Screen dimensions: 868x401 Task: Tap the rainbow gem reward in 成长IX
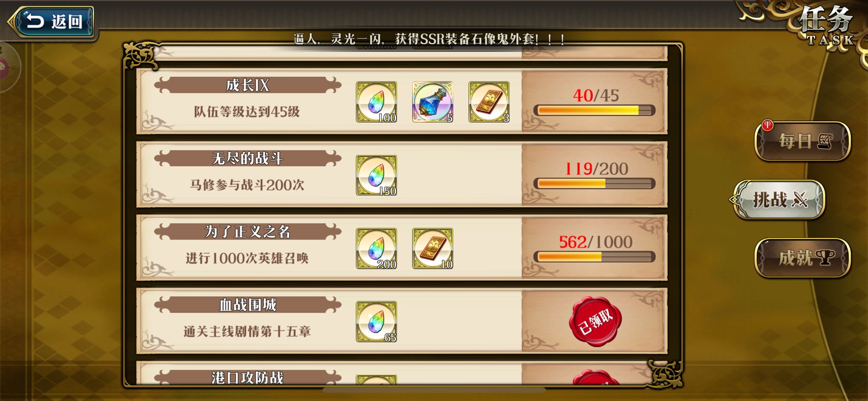[x=376, y=102]
